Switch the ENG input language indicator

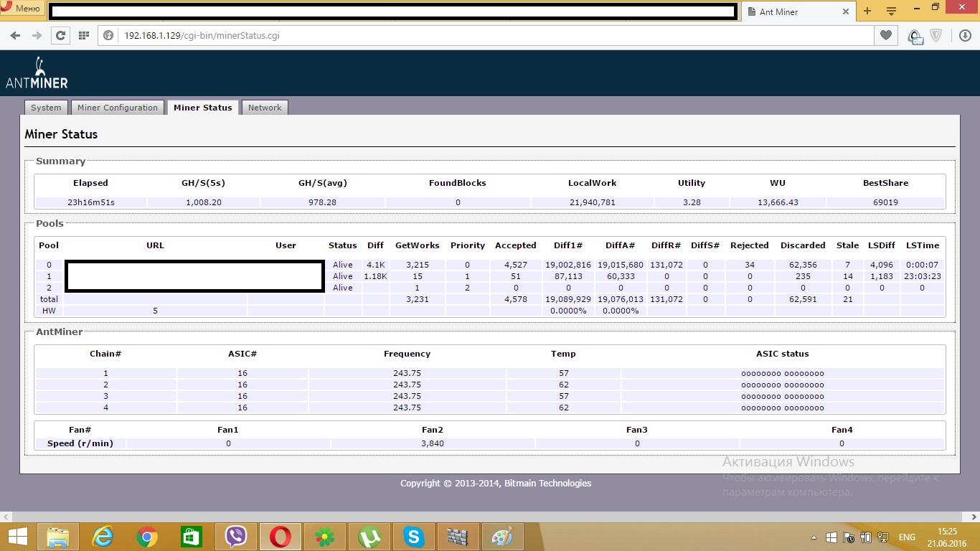click(x=907, y=537)
